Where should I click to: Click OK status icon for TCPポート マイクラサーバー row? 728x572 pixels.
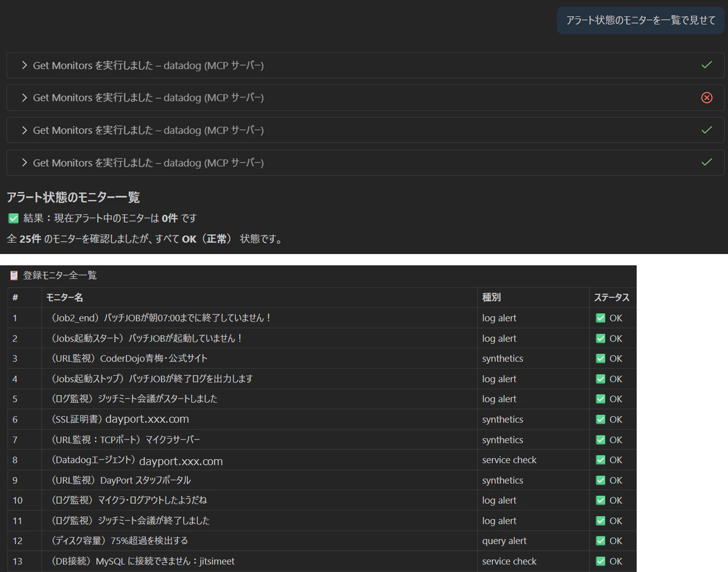point(601,440)
